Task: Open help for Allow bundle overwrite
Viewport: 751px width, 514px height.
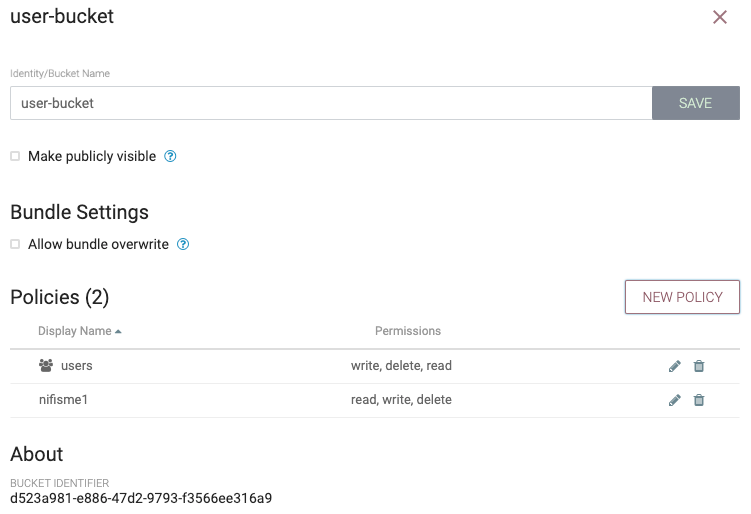Action: [x=183, y=244]
